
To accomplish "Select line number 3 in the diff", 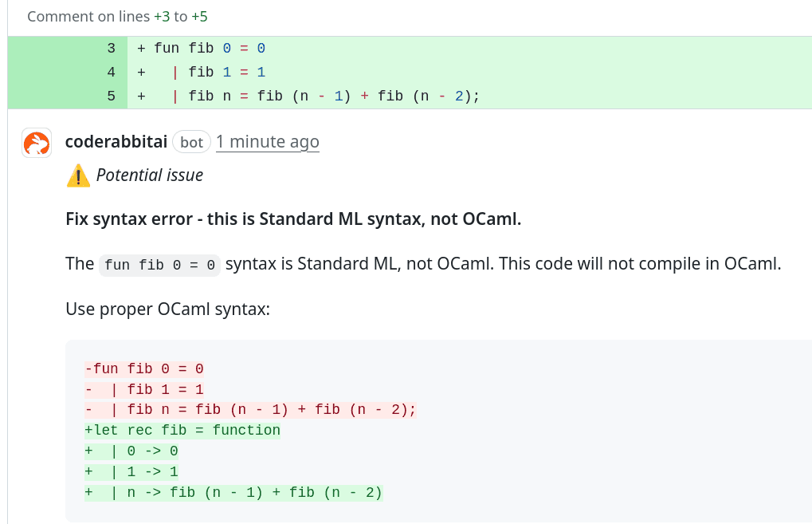I will 109,48.
